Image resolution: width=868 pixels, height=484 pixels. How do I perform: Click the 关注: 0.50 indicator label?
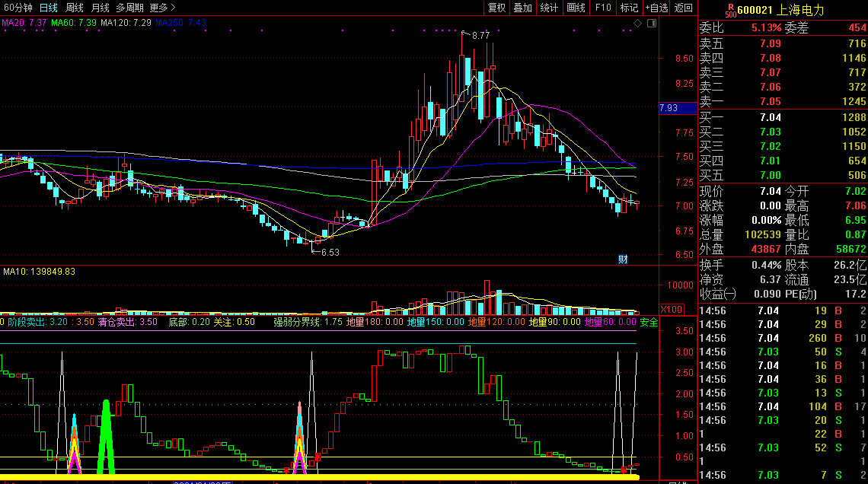235,322
